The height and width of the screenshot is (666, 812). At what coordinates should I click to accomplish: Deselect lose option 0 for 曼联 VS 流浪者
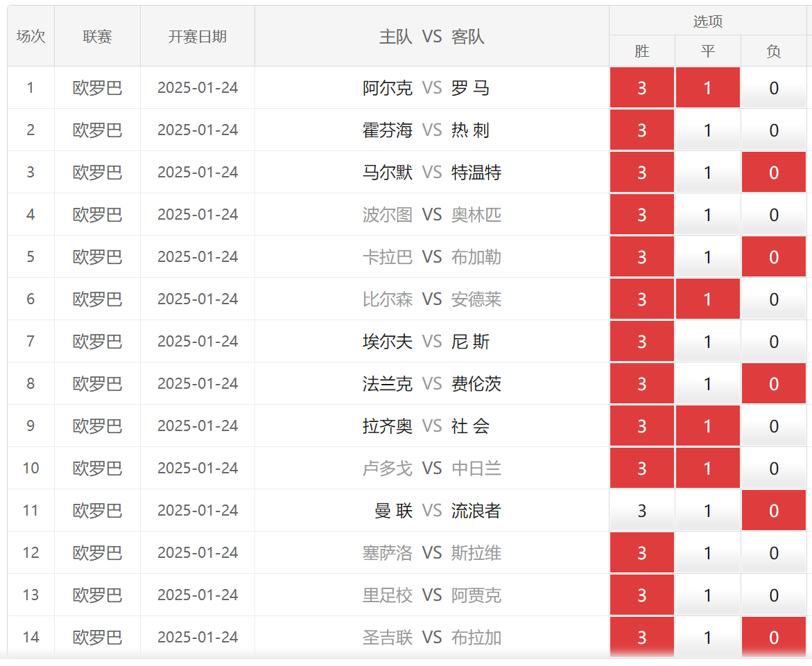click(774, 511)
